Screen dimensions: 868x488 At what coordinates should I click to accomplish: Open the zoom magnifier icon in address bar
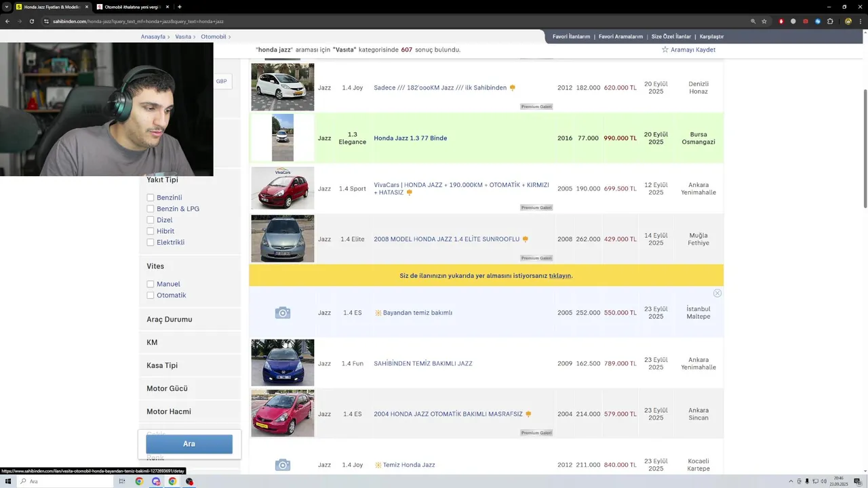point(753,21)
